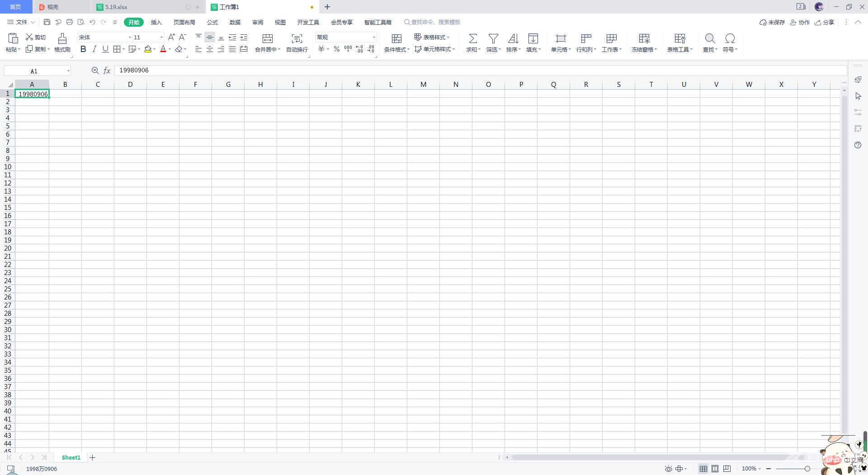Screen dimensions: 868x475
Task: Expand the font name dropdown 宋体
Action: point(130,38)
